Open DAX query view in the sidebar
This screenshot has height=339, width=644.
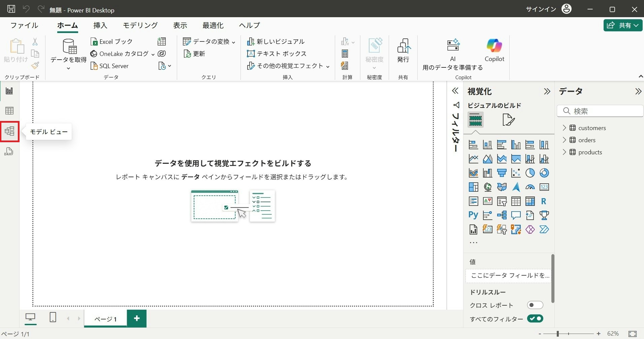[x=9, y=152]
